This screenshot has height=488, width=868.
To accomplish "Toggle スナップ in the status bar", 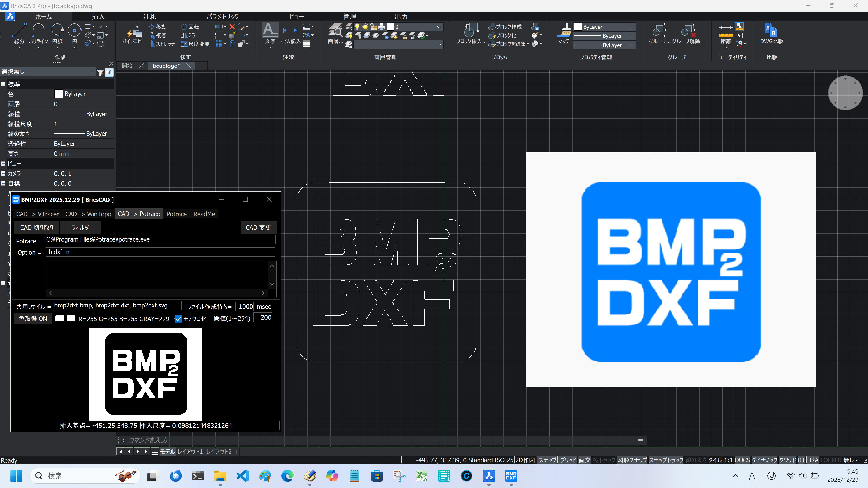I will pos(547,460).
